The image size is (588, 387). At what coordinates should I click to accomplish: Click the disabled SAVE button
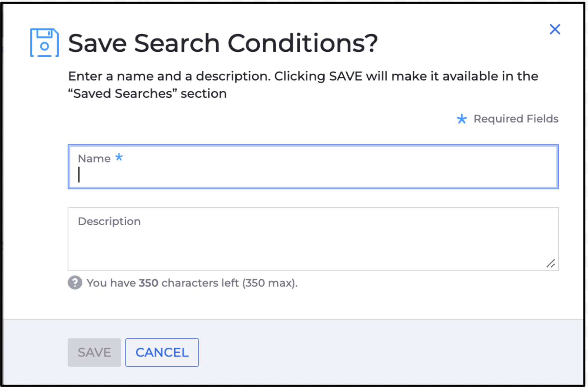[x=94, y=352]
